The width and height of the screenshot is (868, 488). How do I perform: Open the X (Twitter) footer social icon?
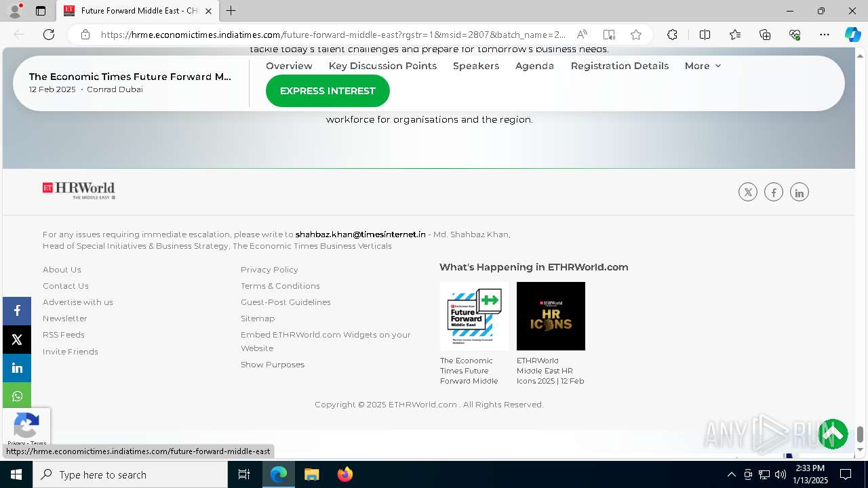coord(748,192)
